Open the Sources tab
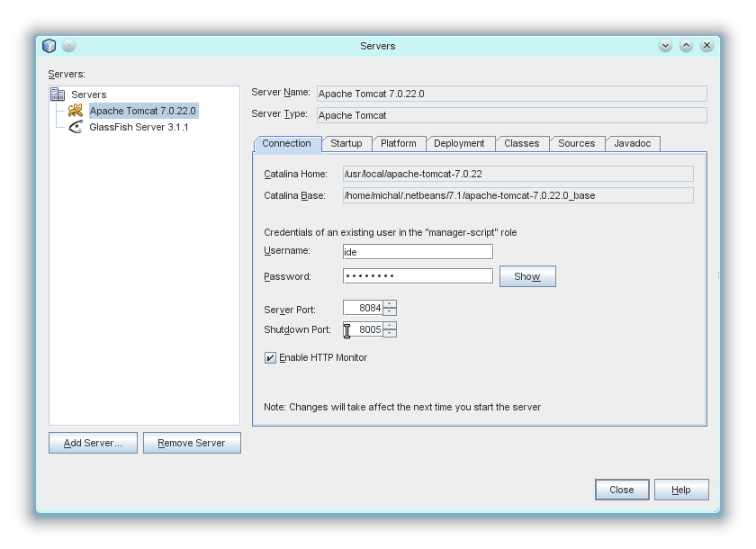The width and height of the screenshot is (756, 549). point(577,143)
